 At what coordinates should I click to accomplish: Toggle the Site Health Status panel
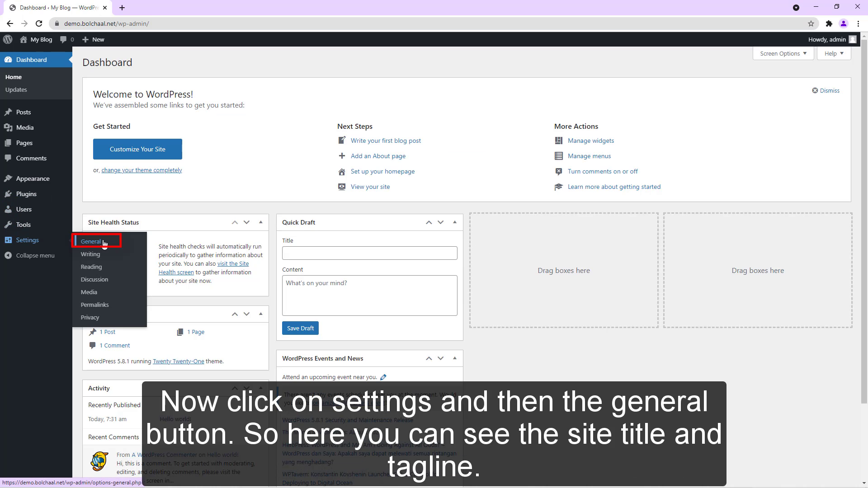(x=261, y=222)
